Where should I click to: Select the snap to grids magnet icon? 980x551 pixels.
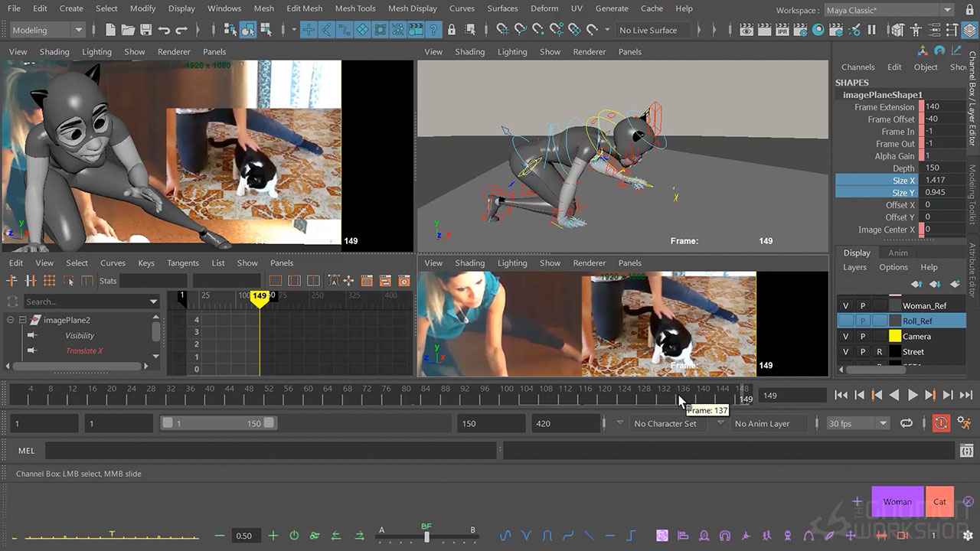coord(501,30)
